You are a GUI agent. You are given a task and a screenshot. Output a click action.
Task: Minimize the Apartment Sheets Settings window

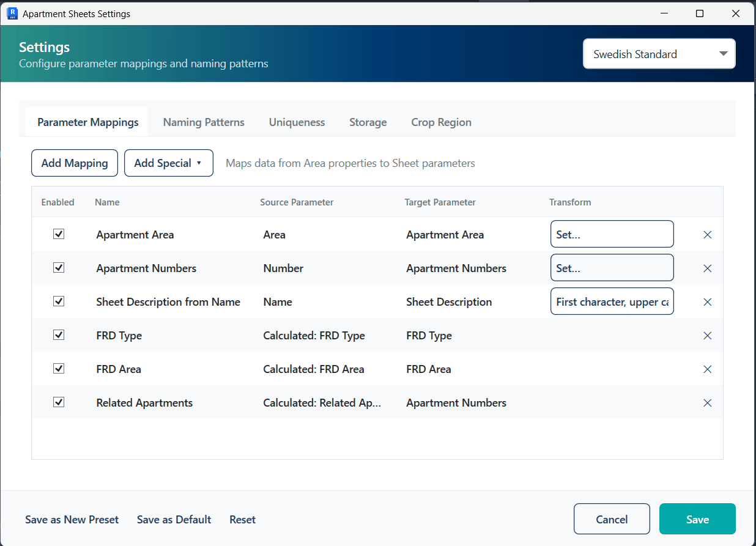[x=664, y=13]
